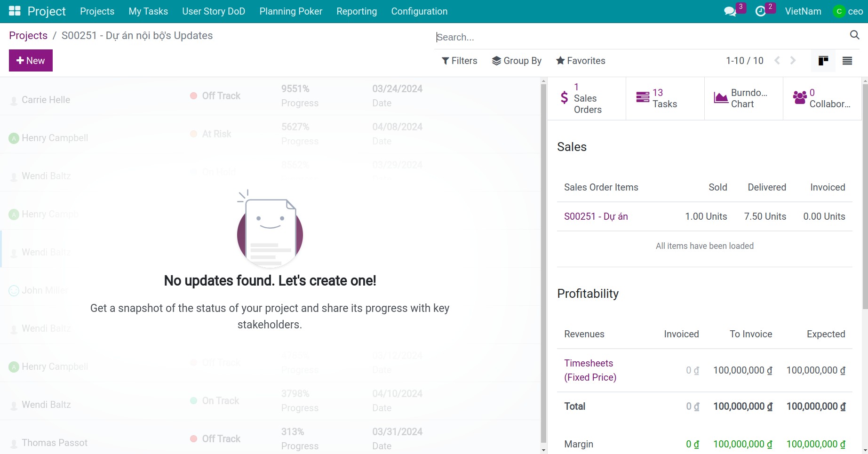The height and width of the screenshot is (454, 868).
Task: Click the New button
Action: pos(31,61)
